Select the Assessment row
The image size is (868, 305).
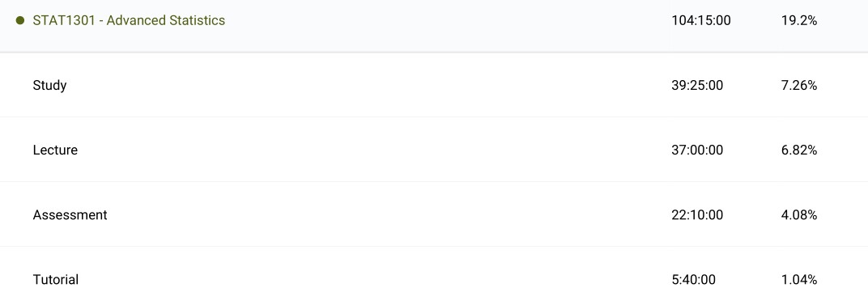(x=434, y=214)
